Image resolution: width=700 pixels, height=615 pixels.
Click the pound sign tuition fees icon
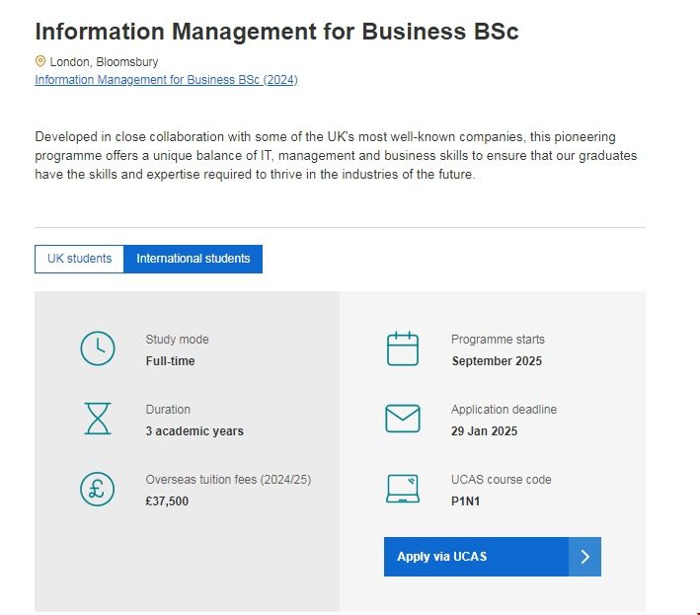coord(97,490)
